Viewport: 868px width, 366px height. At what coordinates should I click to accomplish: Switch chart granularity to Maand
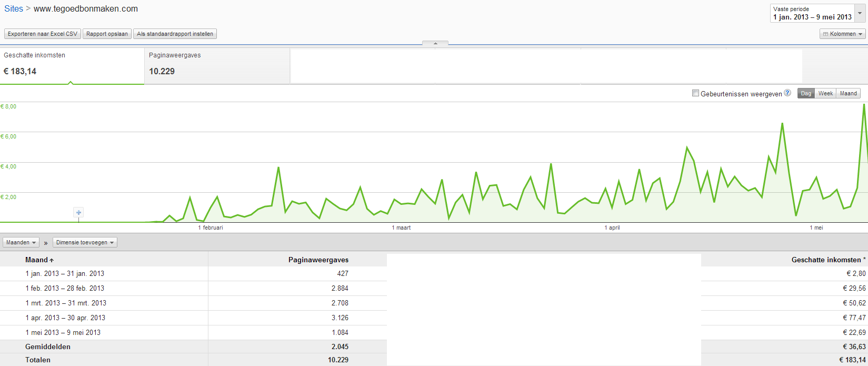(x=848, y=93)
